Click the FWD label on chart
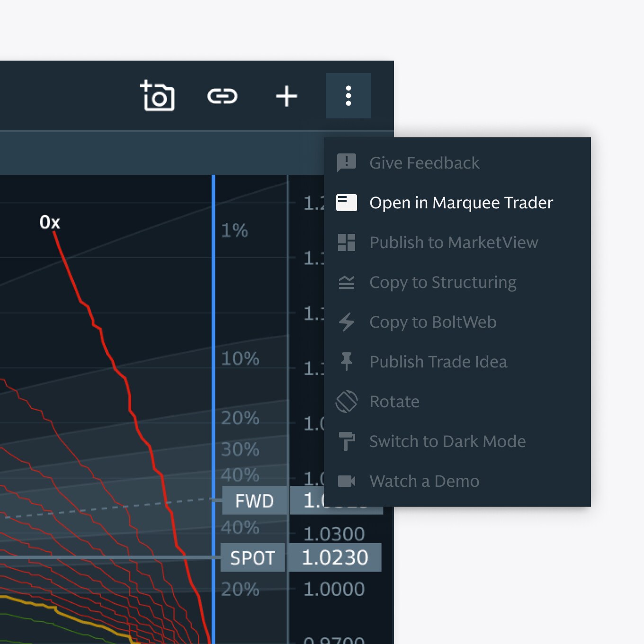 pos(254,501)
